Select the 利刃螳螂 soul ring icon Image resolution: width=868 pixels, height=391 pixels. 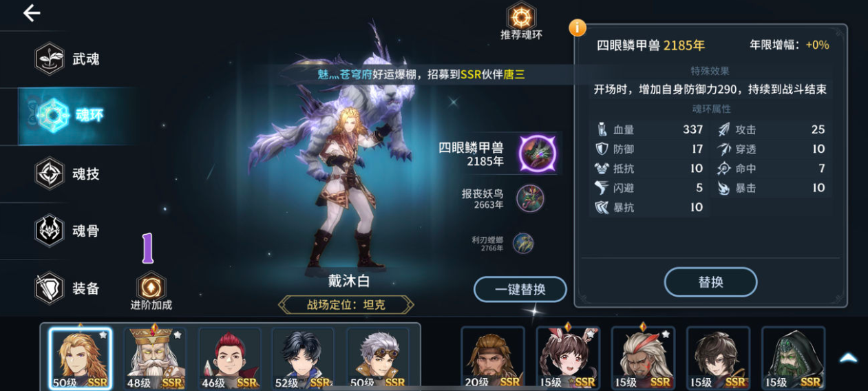pyautogui.click(x=523, y=243)
